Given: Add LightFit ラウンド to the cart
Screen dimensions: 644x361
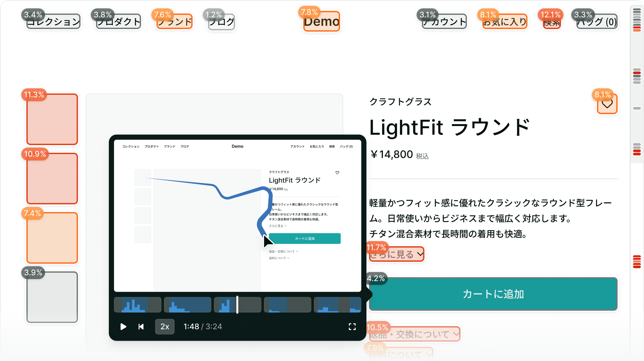Looking at the screenshot, I should pyautogui.click(x=493, y=294).
